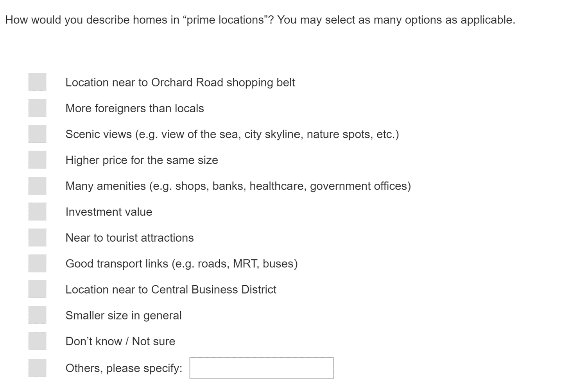Click the Good transport links label text

pos(181,264)
